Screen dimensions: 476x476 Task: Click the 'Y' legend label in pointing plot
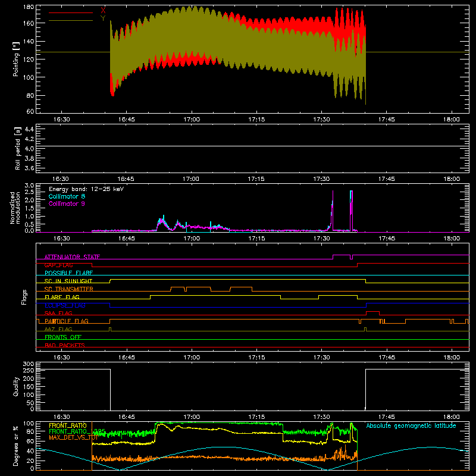click(103, 18)
